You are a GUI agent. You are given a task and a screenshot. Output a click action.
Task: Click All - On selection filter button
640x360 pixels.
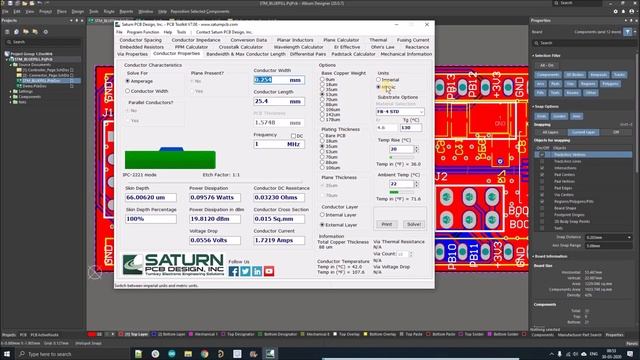547,65
